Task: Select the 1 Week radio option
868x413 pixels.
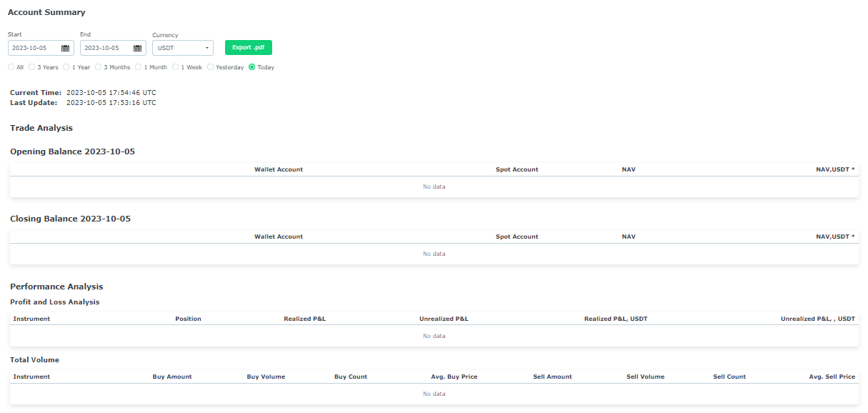Action: 176,67
